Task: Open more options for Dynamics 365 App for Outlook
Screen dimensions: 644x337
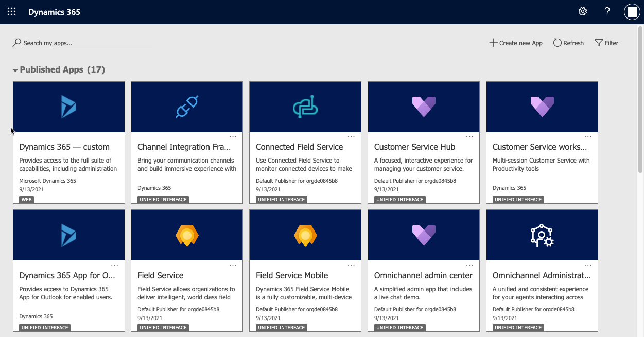Action: point(115,265)
